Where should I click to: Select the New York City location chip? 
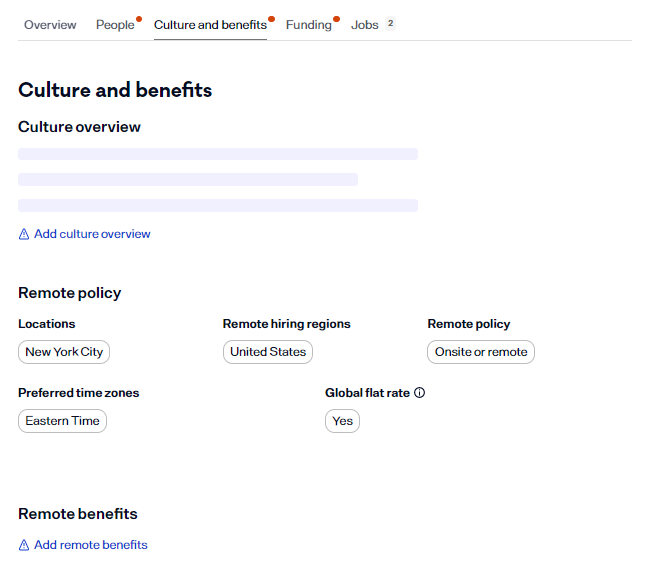click(x=65, y=352)
